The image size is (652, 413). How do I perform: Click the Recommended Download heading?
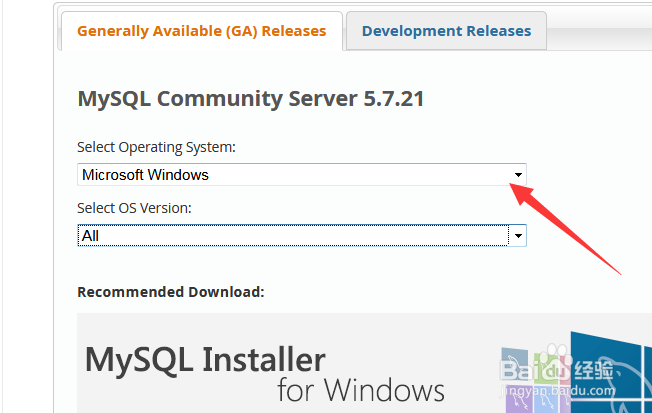(x=171, y=292)
